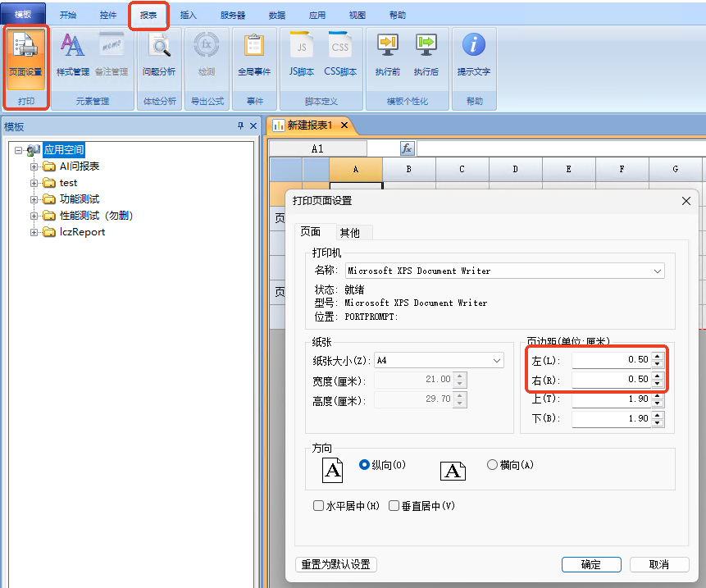Enable 水平居中 horizontal centering checkbox
Viewport: 706px width, 588px height.
[319, 506]
